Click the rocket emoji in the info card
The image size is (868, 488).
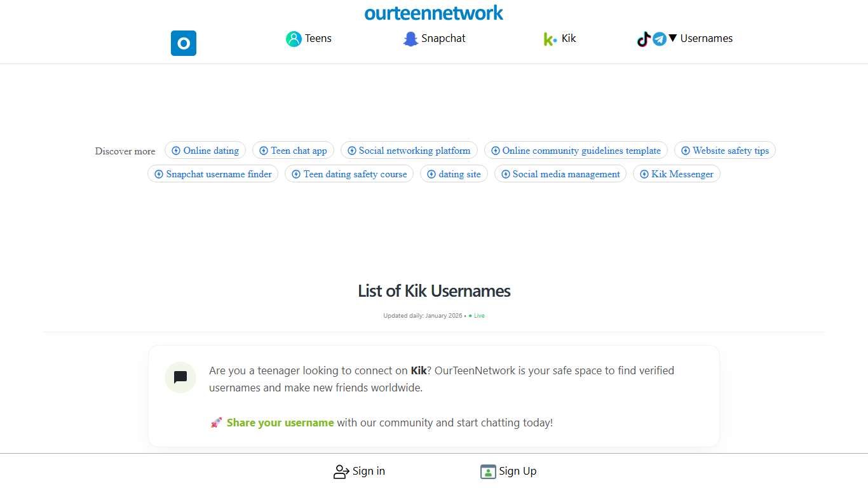[216, 422]
